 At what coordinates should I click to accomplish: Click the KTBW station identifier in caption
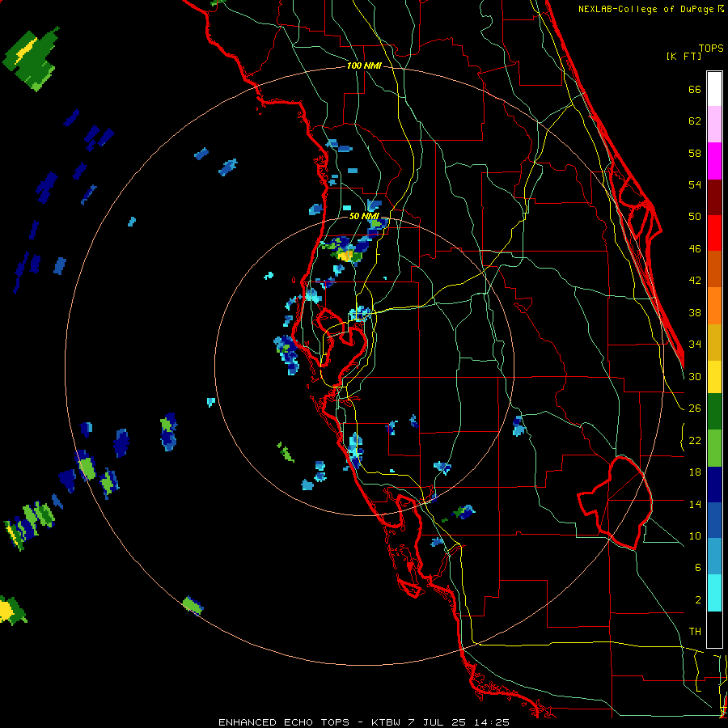385,722
